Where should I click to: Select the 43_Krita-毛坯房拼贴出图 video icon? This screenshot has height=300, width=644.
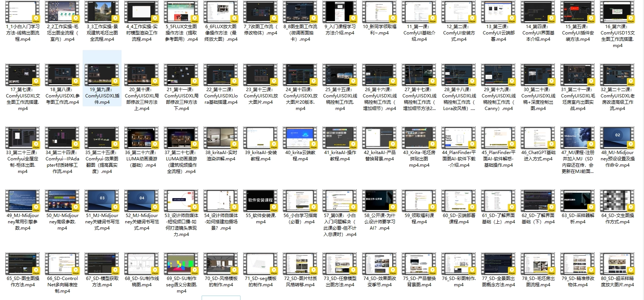(419, 138)
